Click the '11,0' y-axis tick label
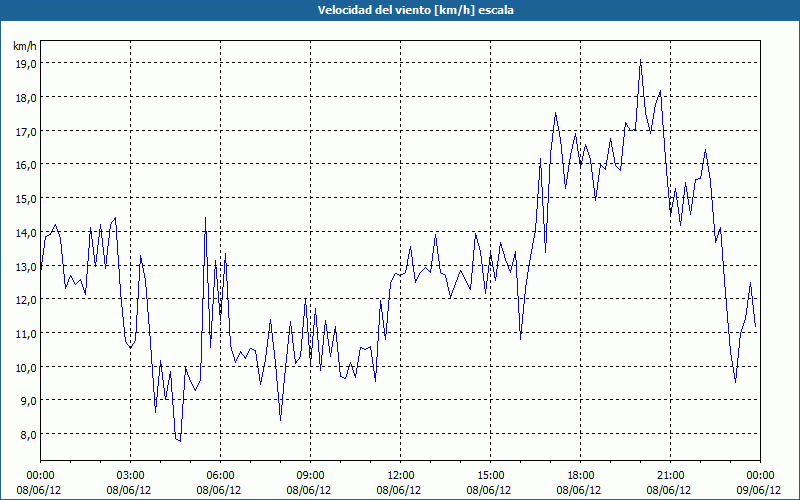Viewport: 800px width, 500px height. pyautogui.click(x=26, y=333)
